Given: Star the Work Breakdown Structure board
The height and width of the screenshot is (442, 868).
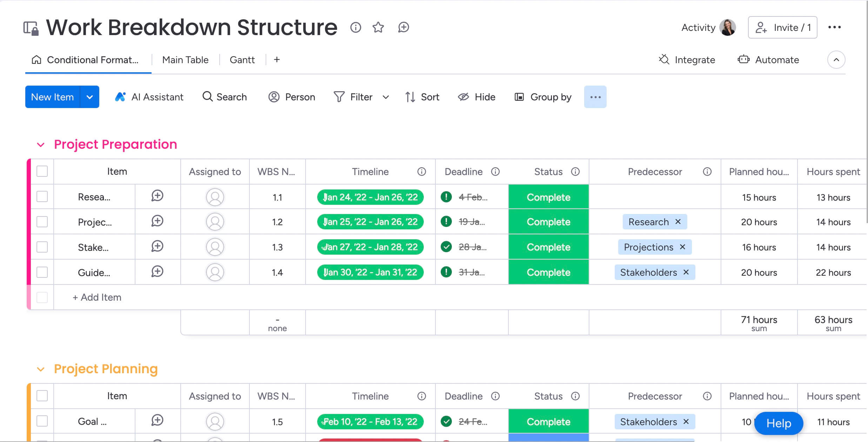Looking at the screenshot, I should [x=379, y=27].
